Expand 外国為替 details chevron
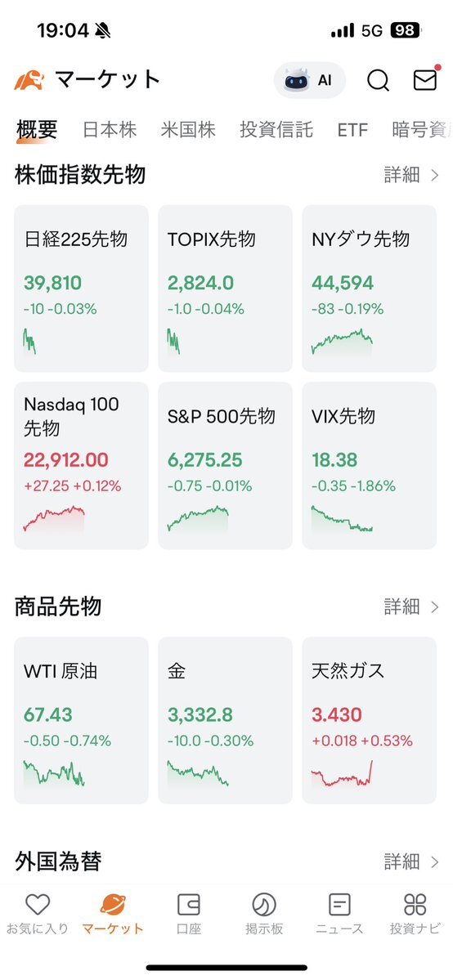This screenshot has height=980, width=453. coord(435,862)
